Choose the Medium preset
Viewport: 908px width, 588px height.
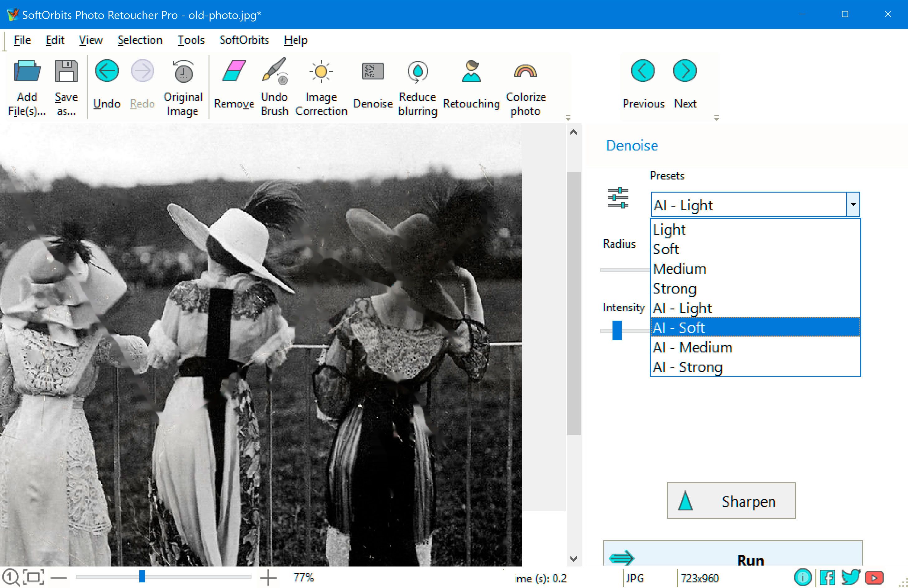pos(755,269)
